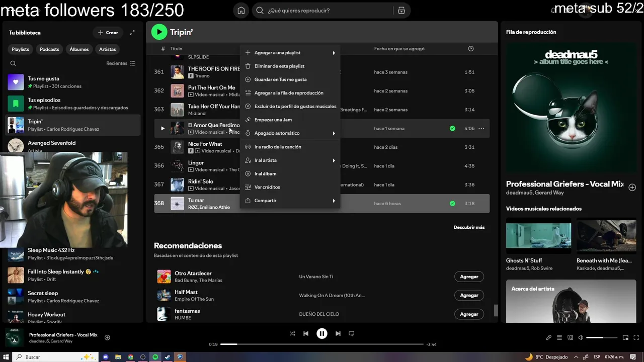Filter library by Podcasts chip
Screen dimensions: 644x362
49,49
